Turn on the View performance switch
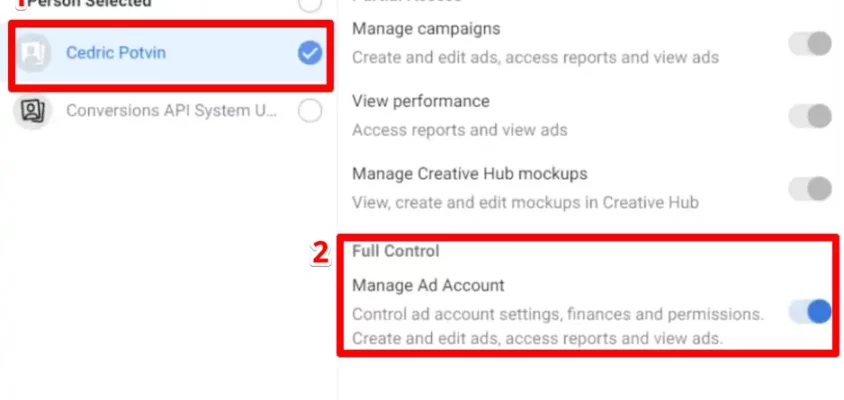The height and width of the screenshot is (400, 844). click(810, 116)
